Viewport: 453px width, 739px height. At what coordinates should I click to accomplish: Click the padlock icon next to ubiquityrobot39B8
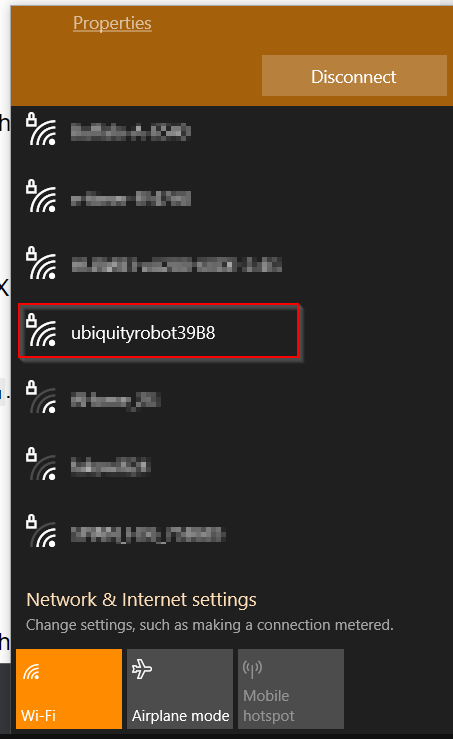[31, 320]
